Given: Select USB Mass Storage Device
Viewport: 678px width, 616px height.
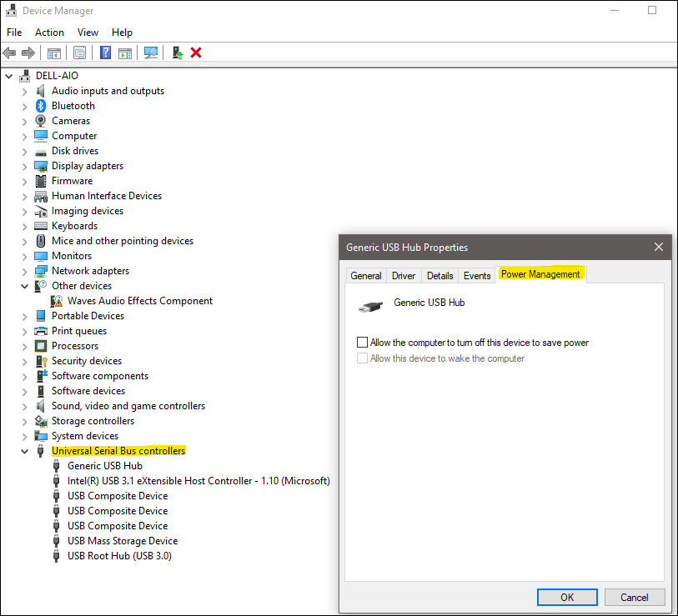Looking at the screenshot, I should tap(123, 541).
